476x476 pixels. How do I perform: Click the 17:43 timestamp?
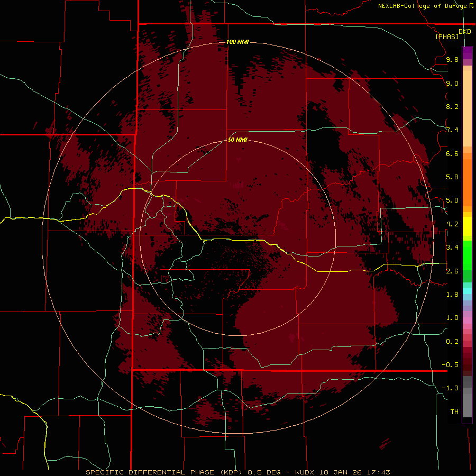point(378,472)
